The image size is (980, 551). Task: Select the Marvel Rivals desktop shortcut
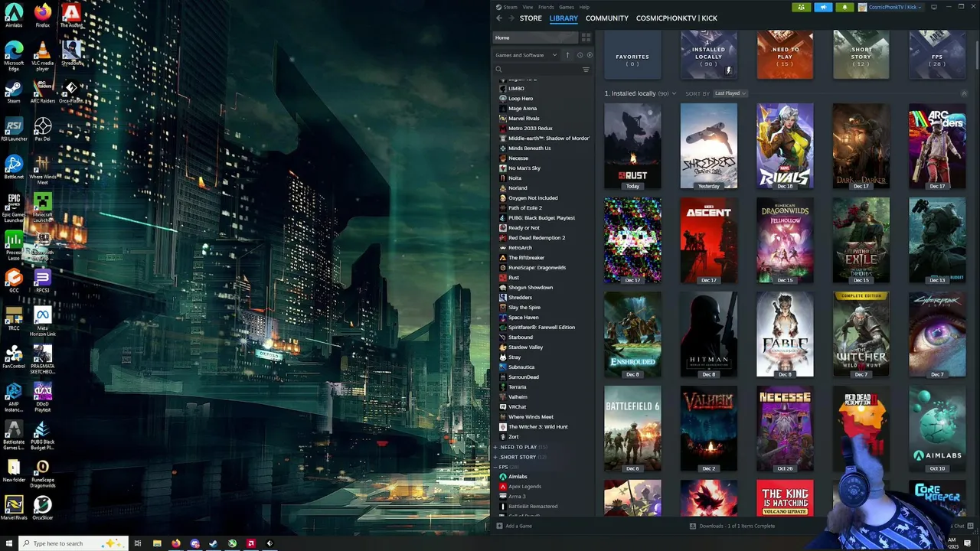pyautogui.click(x=14, y=507)
